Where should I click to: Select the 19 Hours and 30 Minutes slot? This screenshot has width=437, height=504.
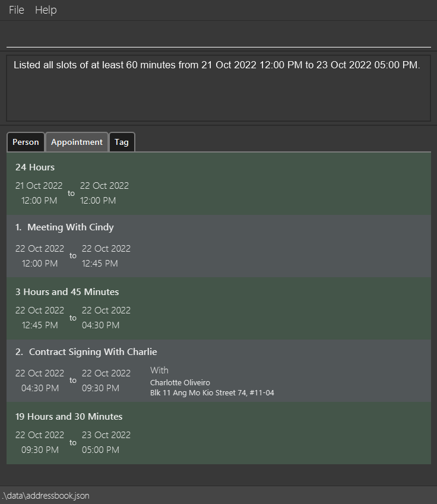pyautogui.click(x=218, y=433)
